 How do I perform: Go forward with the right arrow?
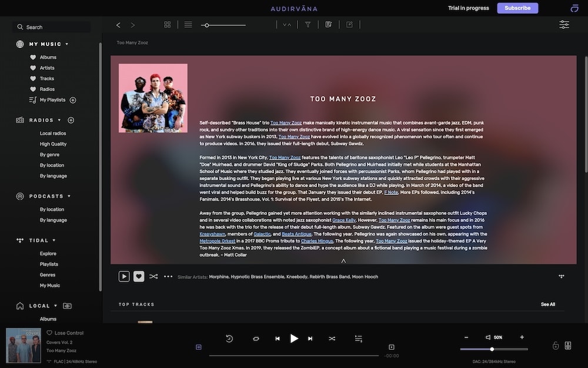point(133,25)
